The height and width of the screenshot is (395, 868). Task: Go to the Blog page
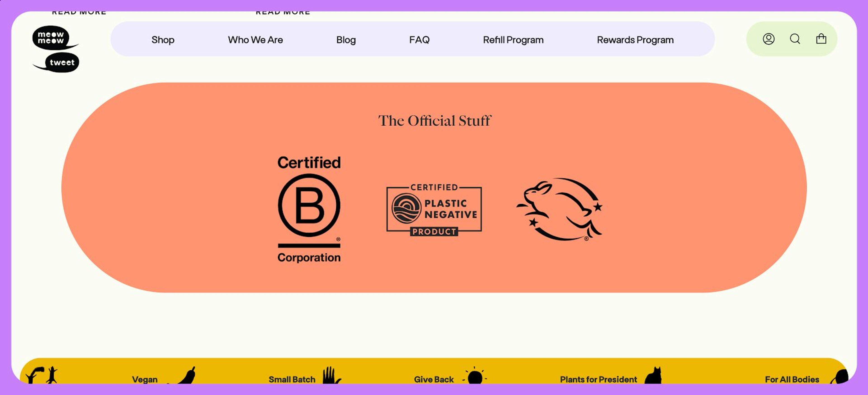coord(346,40)
